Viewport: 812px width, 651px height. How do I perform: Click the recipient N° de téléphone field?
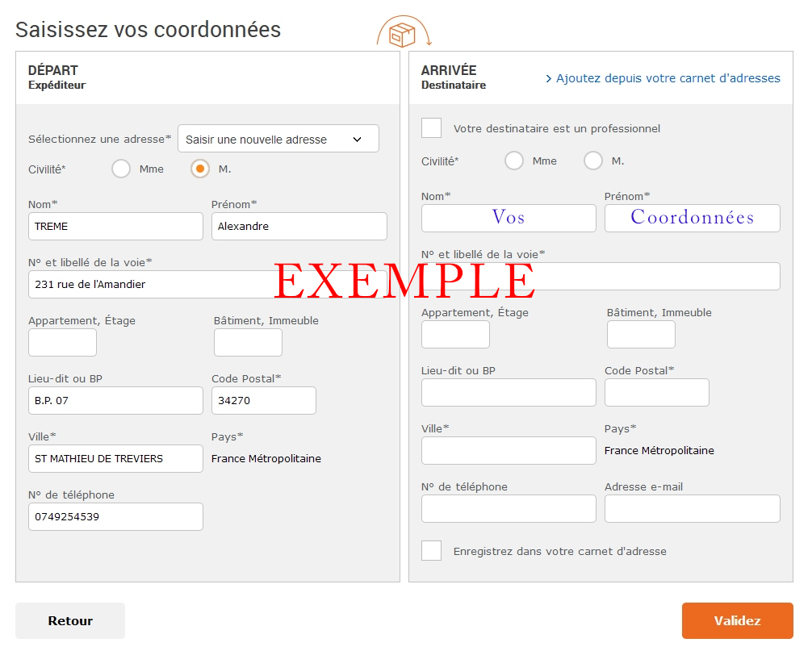coord(509,508)
